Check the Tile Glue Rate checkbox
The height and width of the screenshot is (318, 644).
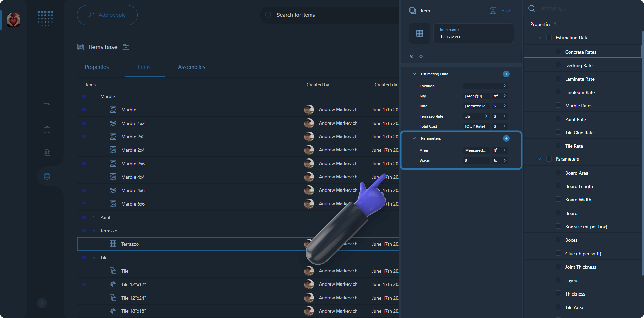coord(558,132)
